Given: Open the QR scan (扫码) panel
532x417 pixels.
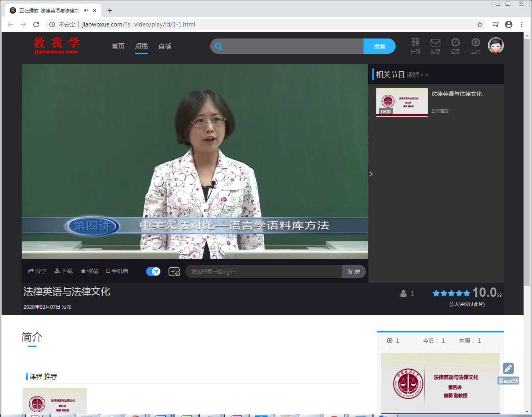Looking at the screenshot, I should [415, 45].
